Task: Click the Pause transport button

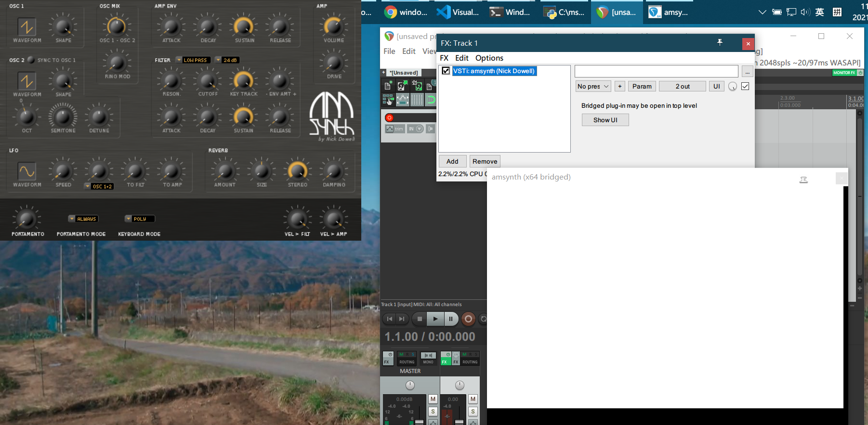Action: 451,319
